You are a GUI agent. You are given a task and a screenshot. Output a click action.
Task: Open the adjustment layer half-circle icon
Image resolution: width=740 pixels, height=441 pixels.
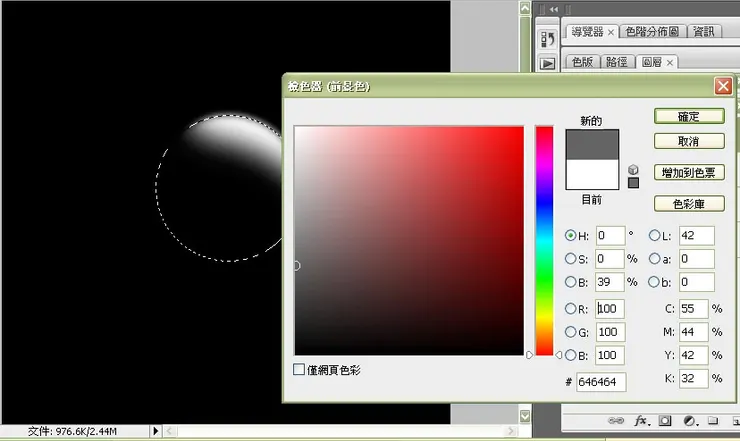click(690, 420)
